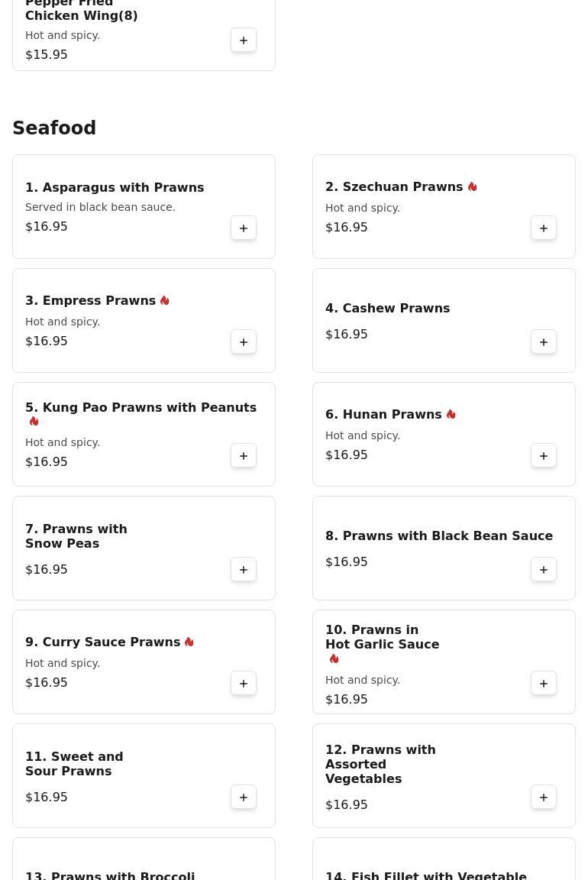The image size is (588, 880).
Task: Add Prawns with Snow Peas
Action: [x=244, y=570]
